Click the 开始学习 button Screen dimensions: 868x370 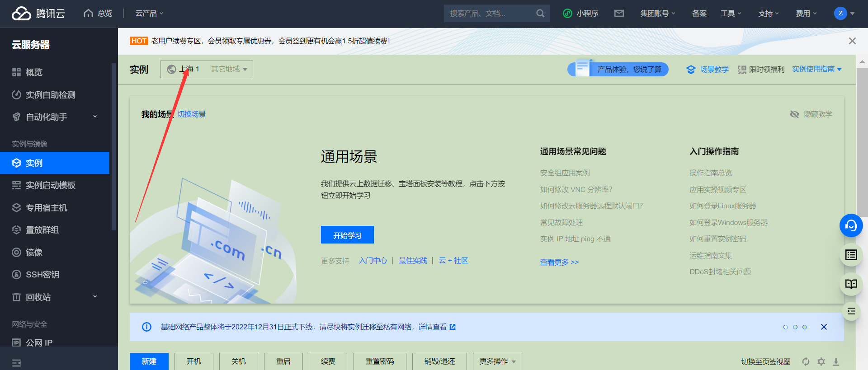click(347, 235)
